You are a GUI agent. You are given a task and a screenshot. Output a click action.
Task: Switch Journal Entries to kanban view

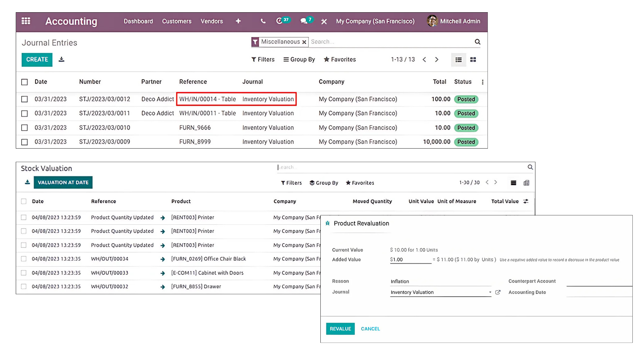[473, 60]
